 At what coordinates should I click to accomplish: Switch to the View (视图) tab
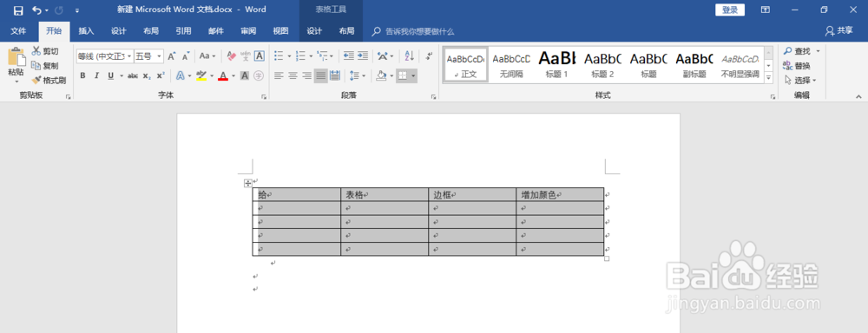(280, 31)
